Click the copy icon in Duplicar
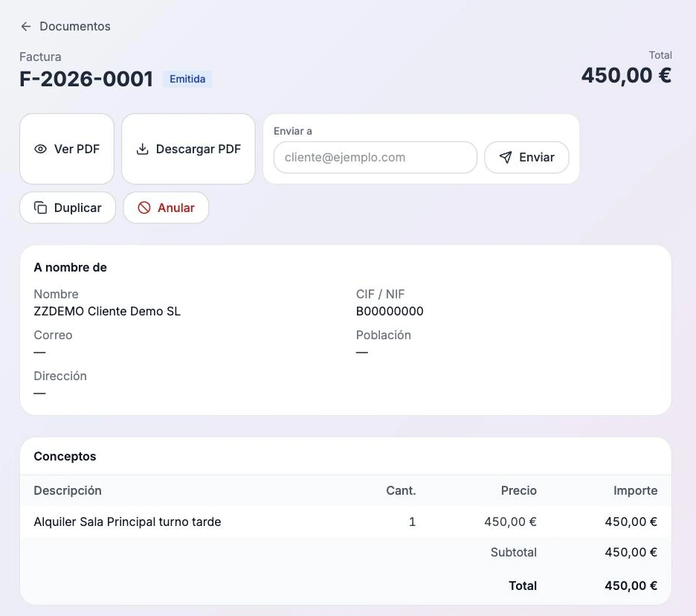 (40, 208)
